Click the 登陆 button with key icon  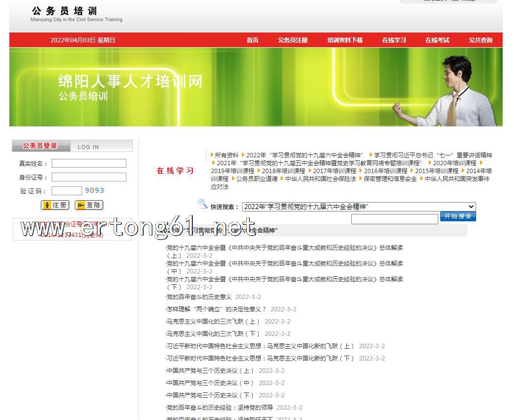click(89, 205)
